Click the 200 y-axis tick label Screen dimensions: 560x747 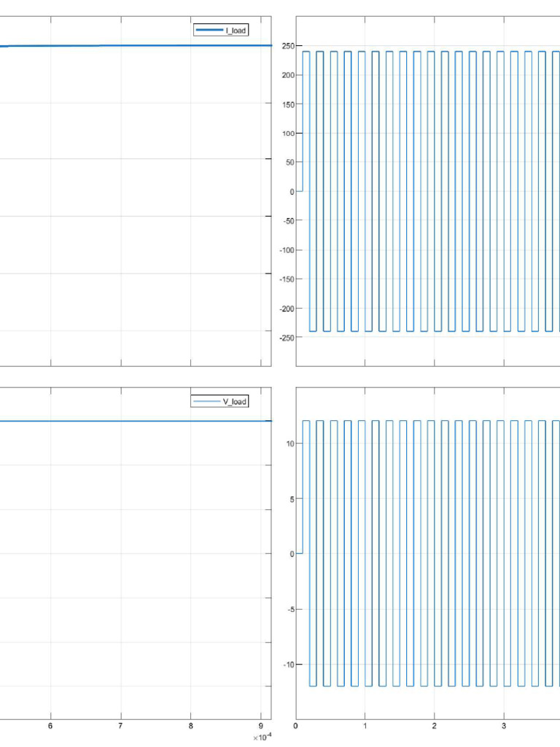[287, 75]
